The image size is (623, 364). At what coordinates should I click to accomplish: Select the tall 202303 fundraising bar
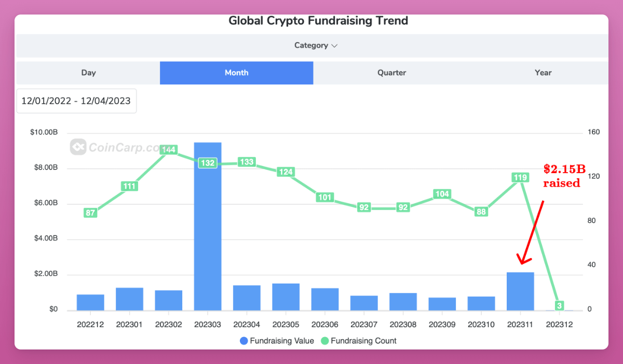[x=208, y=226]
